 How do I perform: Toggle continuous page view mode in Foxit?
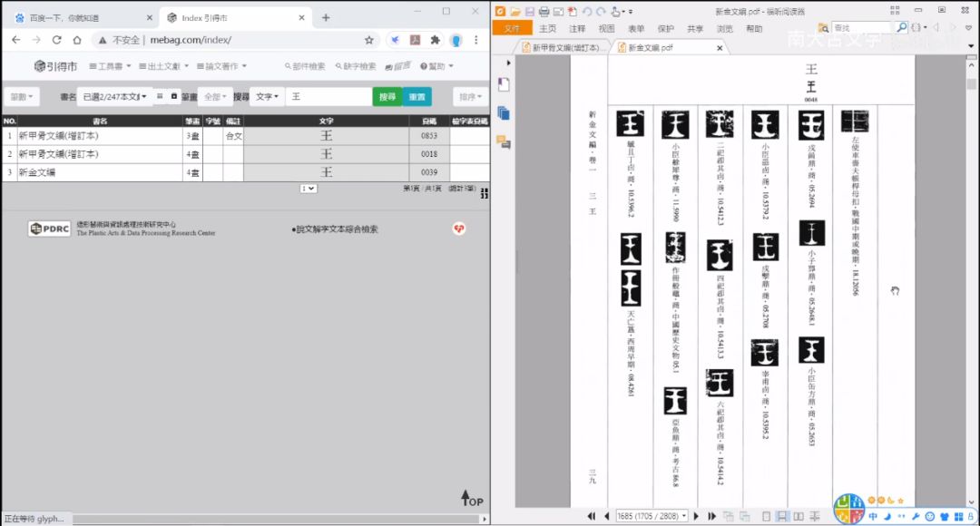coord(781,515)
